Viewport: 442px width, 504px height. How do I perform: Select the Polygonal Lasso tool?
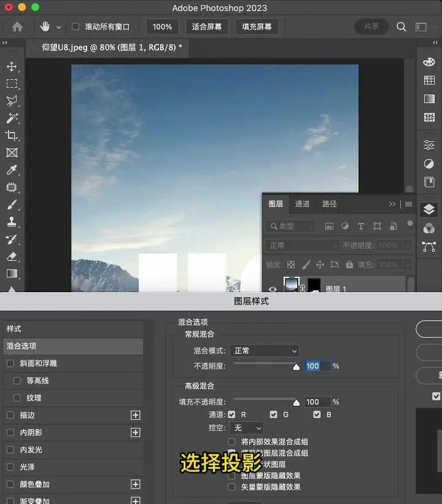click(12, 101)
